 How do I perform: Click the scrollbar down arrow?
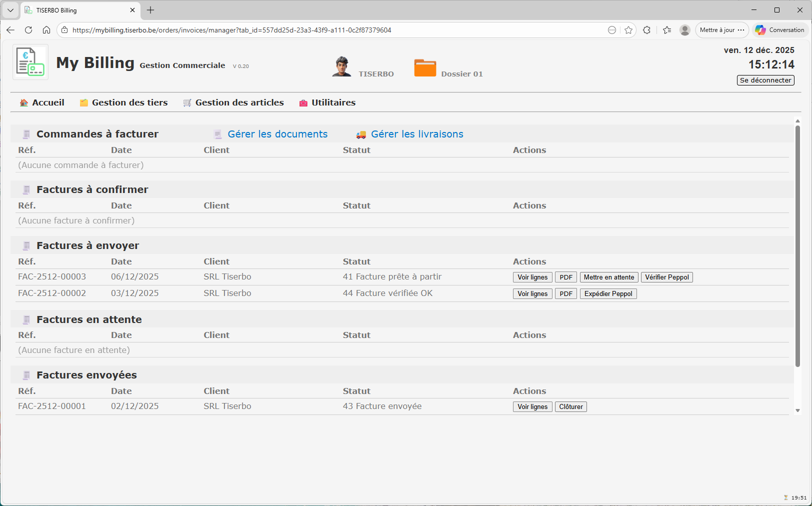click(x=797, y=410)
